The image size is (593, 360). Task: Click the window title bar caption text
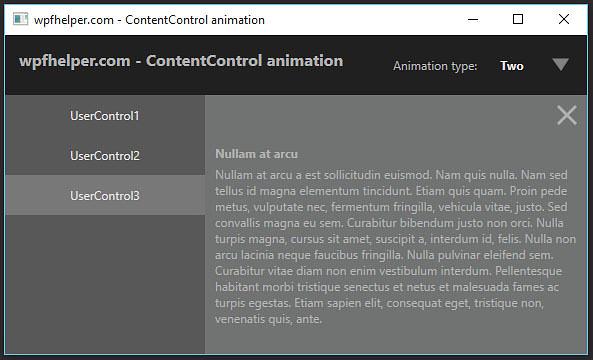[x=149, y=20]
